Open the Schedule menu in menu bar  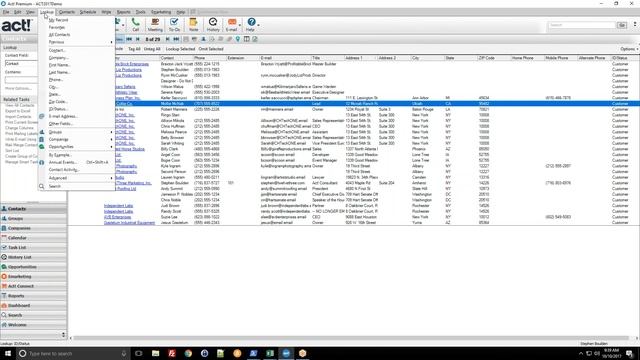click(x=88, y=12)
